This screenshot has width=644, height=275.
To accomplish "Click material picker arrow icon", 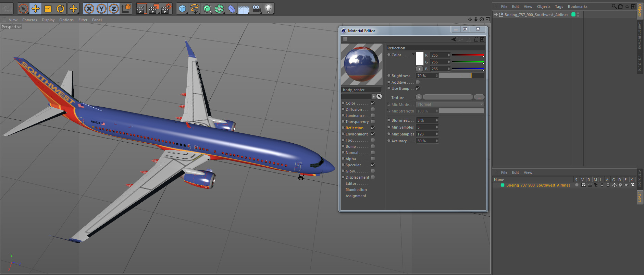I will (379, 96).
